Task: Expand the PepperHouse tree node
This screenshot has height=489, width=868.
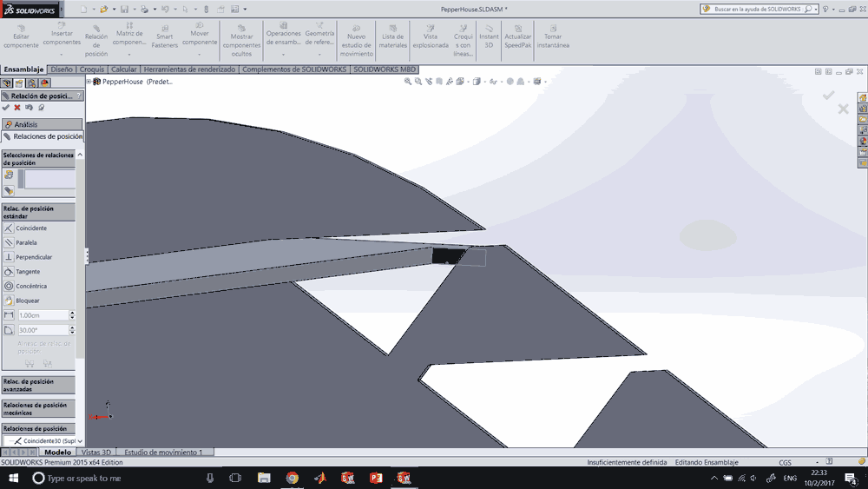Action: point(89,82)
